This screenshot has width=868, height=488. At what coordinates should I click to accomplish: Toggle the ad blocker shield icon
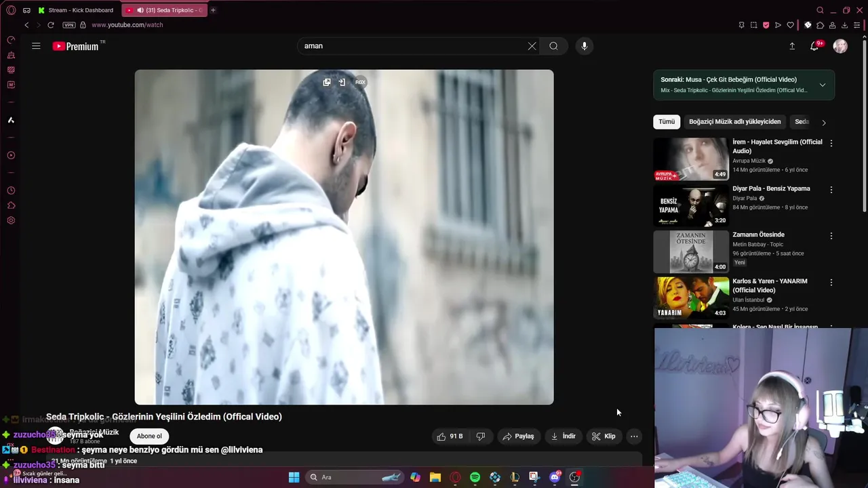(766, 25)
